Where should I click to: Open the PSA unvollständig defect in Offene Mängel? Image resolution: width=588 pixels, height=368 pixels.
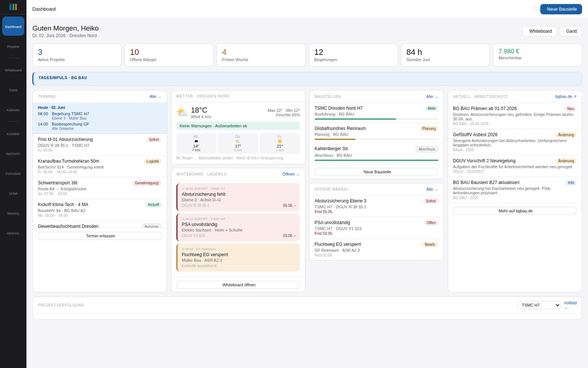coord(376,228)
